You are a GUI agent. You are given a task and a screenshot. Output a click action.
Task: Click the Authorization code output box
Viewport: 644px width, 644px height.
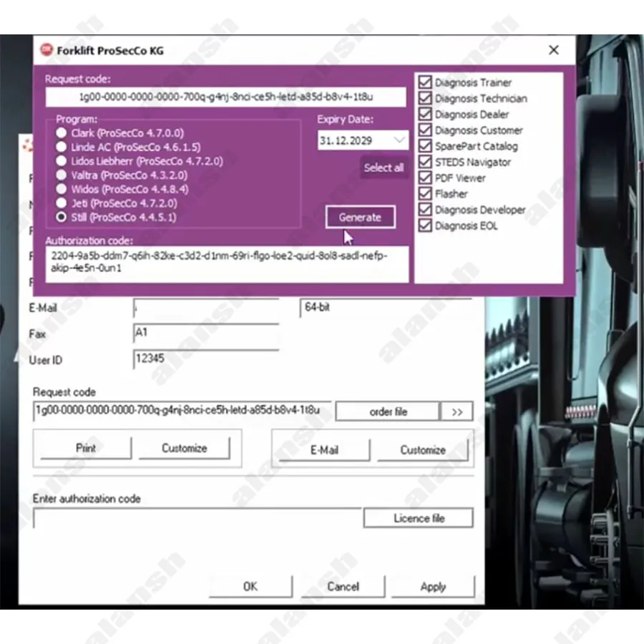[227, 264]
